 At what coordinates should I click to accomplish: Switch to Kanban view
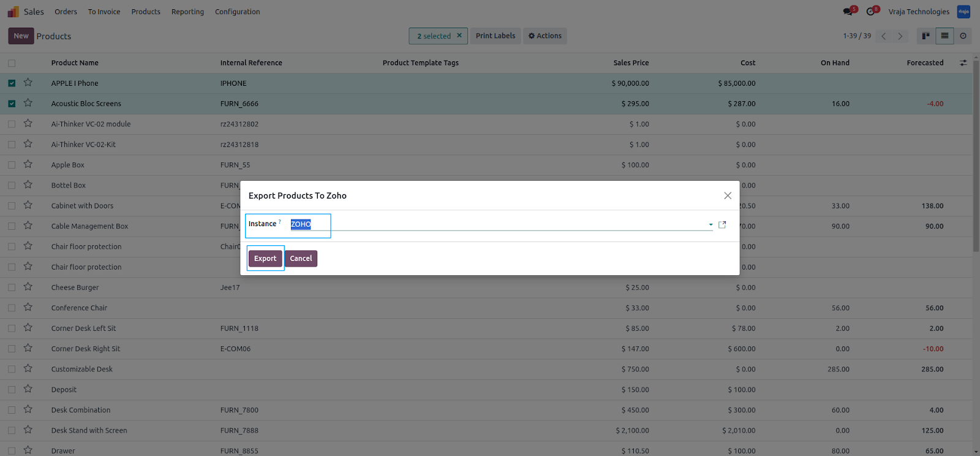tap(926, 36)
